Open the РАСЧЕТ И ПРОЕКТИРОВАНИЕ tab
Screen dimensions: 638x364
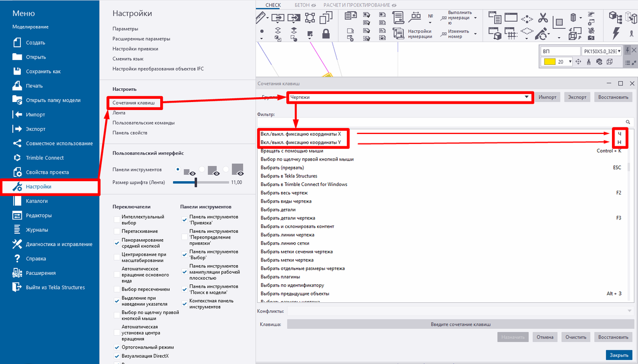357,5
